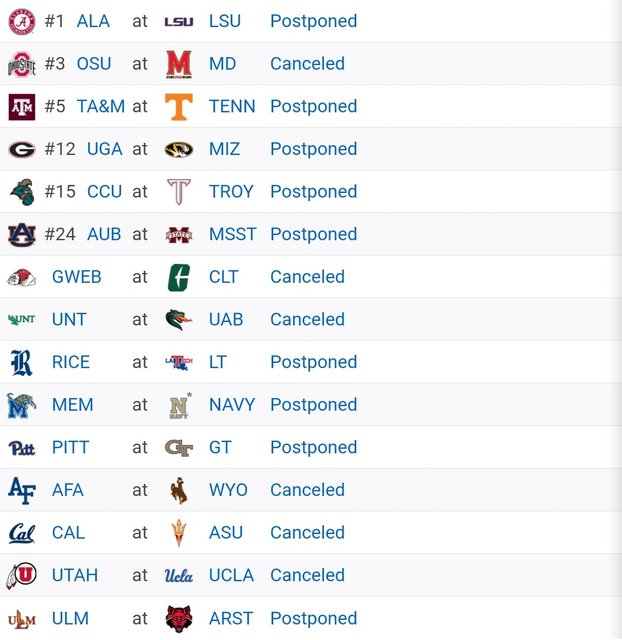Click the Georgia Tech GT logo
The image size is (622, 640).
coord(179,447)
